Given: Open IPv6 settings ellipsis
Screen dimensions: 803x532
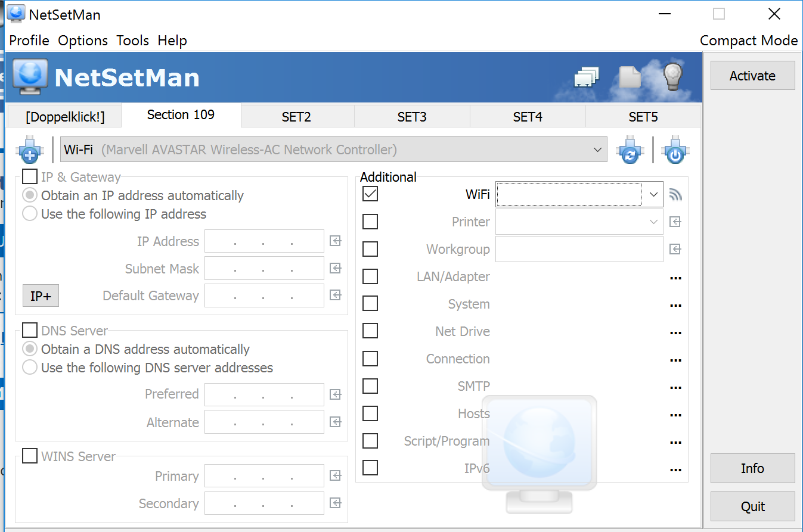Looking at the screenshot, I should (675, 469).
